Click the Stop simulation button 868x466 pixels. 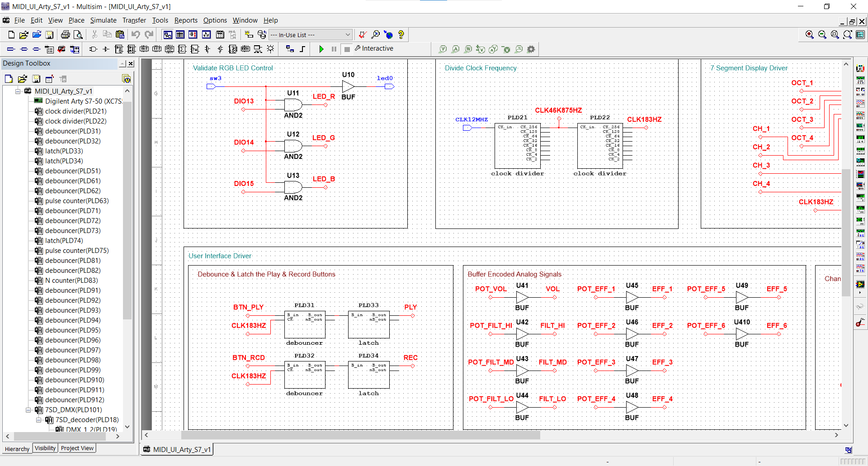347,49
